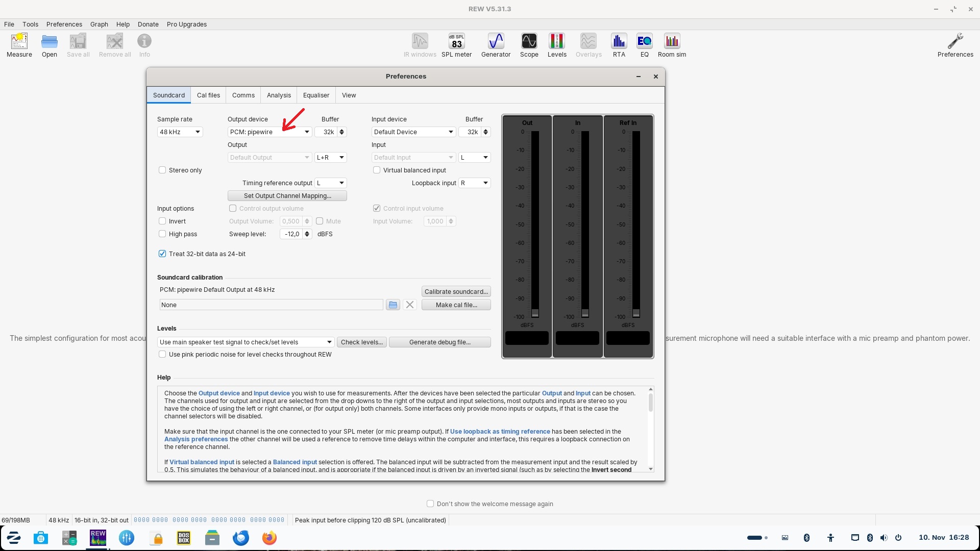This screenshot has width=980, height=551.
Task: Launch the Room sim tool
Action: [x=672, y=45]
